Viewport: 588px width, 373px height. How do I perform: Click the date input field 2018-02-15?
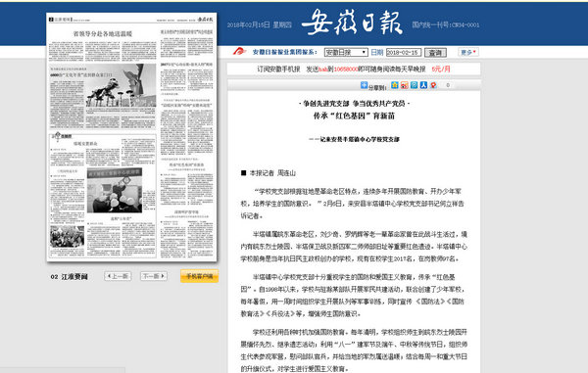(x=404, y=53)
